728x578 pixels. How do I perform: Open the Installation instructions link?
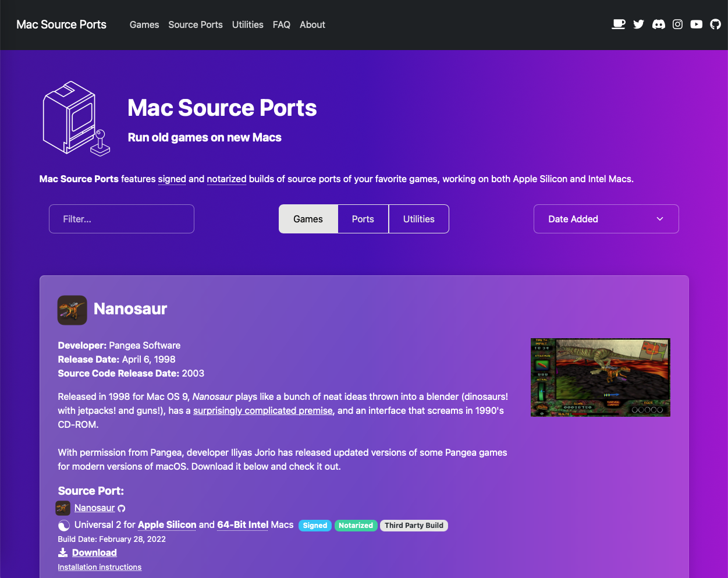(x=100, y=567)
